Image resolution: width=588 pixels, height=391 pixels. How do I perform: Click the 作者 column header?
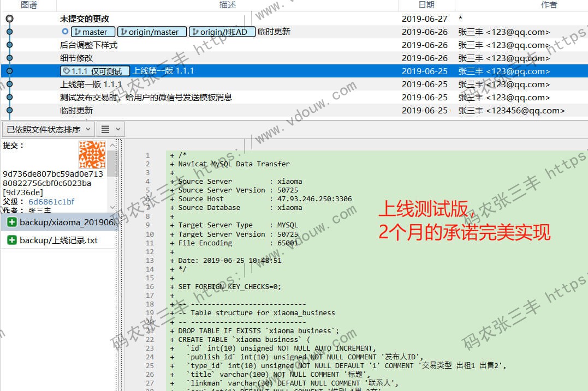pyautogui.click(x=549, y=5)
